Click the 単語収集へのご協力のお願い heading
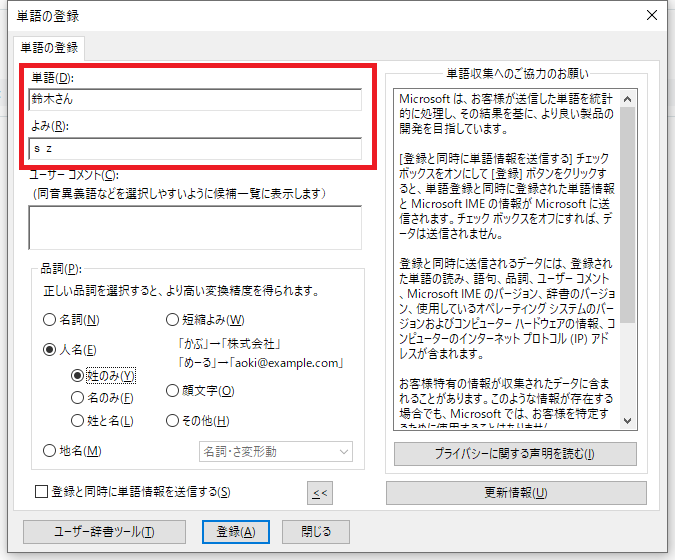The image size is (675, 560). [517, 74]
